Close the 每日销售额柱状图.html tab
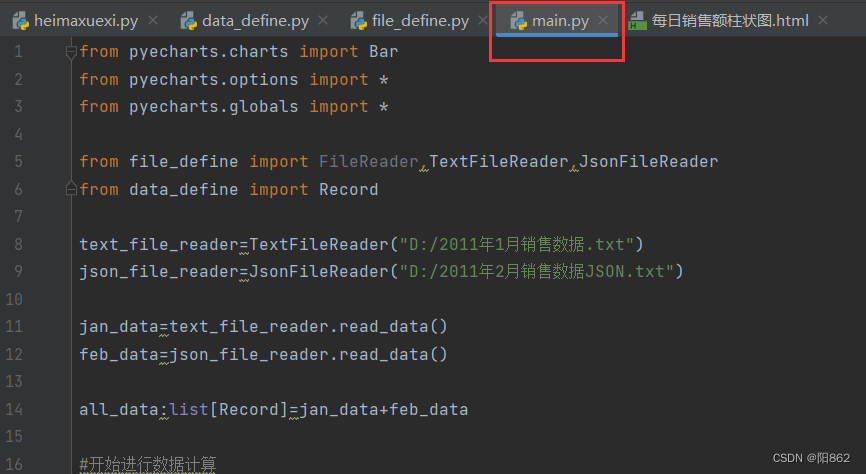This screenshot has width=866, height=474. click(x=823, y=20)
